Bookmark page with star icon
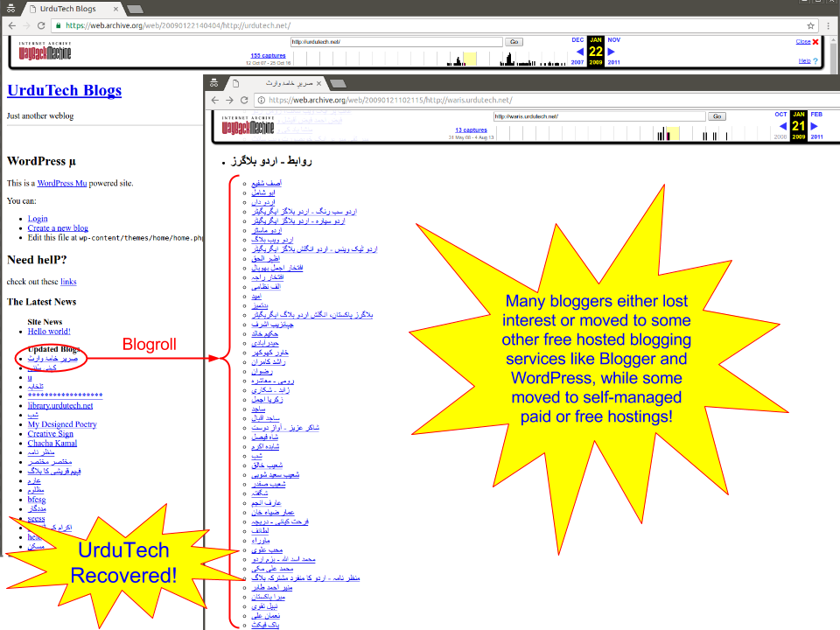The width and height of the screenshot is (840, 630). 810,25
